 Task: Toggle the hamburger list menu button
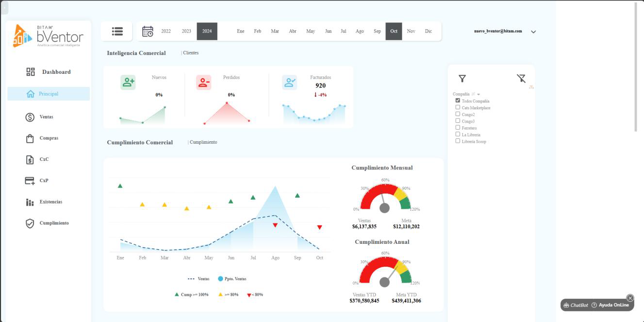pos(117,32)
